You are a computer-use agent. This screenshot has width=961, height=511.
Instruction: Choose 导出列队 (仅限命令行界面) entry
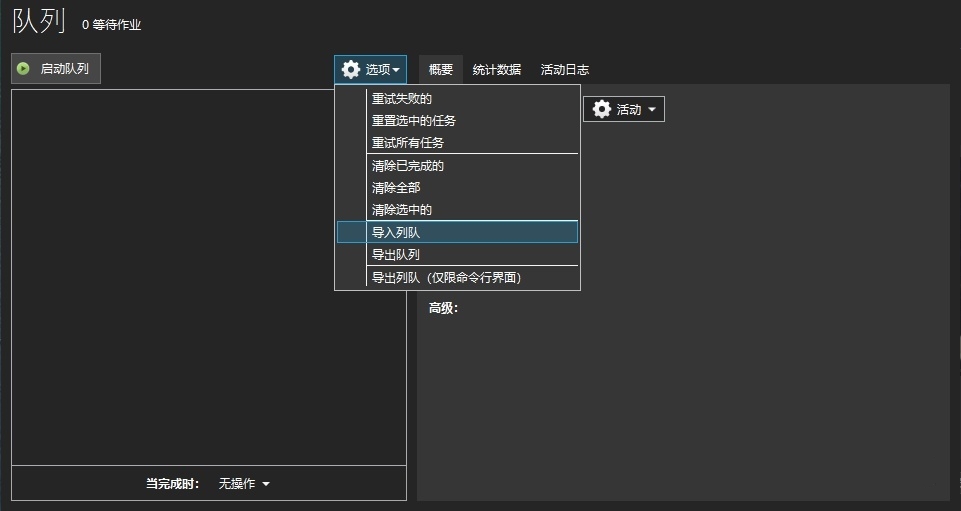(x=457, y=278)
